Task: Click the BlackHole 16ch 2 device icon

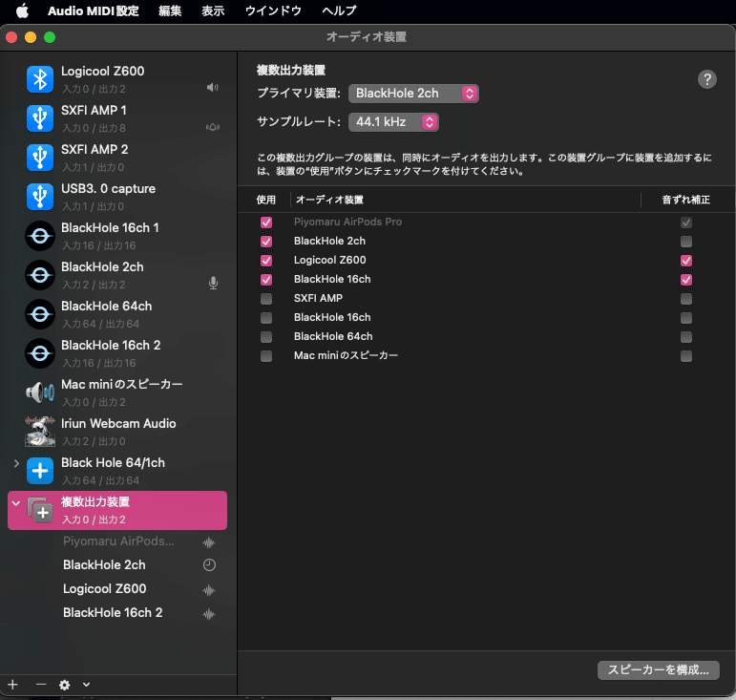Action: [x=40, y=353]
